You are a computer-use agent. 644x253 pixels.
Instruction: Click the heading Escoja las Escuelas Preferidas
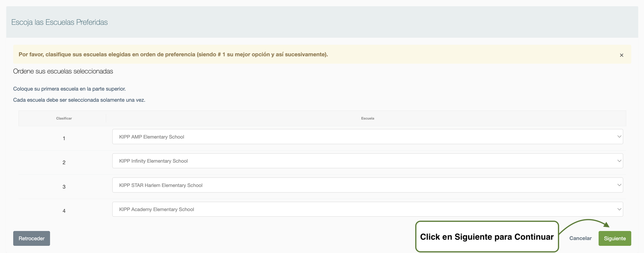click(60, 22)
